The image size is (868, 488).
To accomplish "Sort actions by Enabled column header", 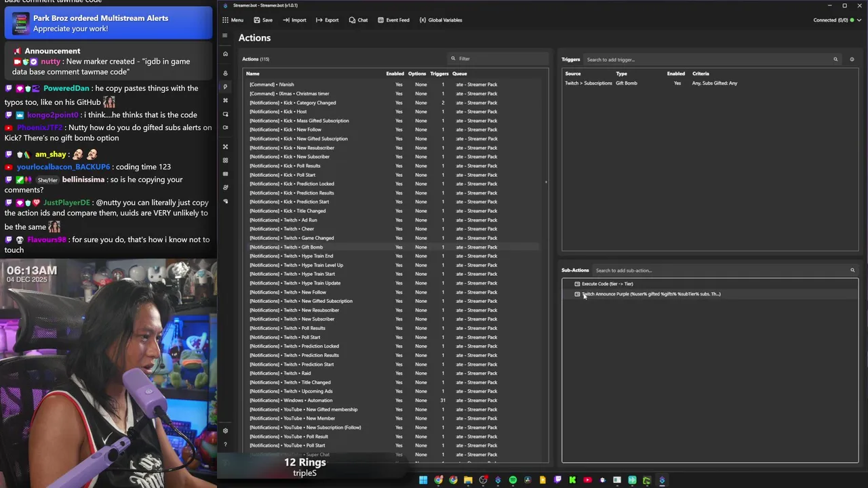I will coord(395,73).
